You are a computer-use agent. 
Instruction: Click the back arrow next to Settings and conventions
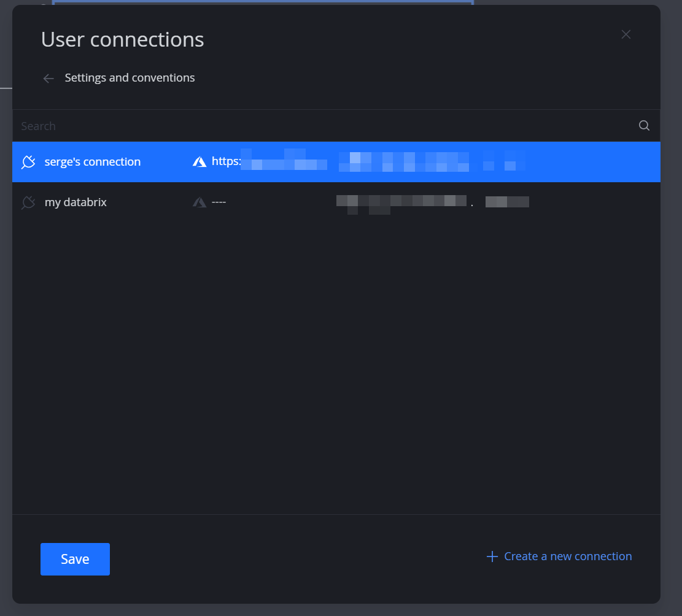(48, 78)
